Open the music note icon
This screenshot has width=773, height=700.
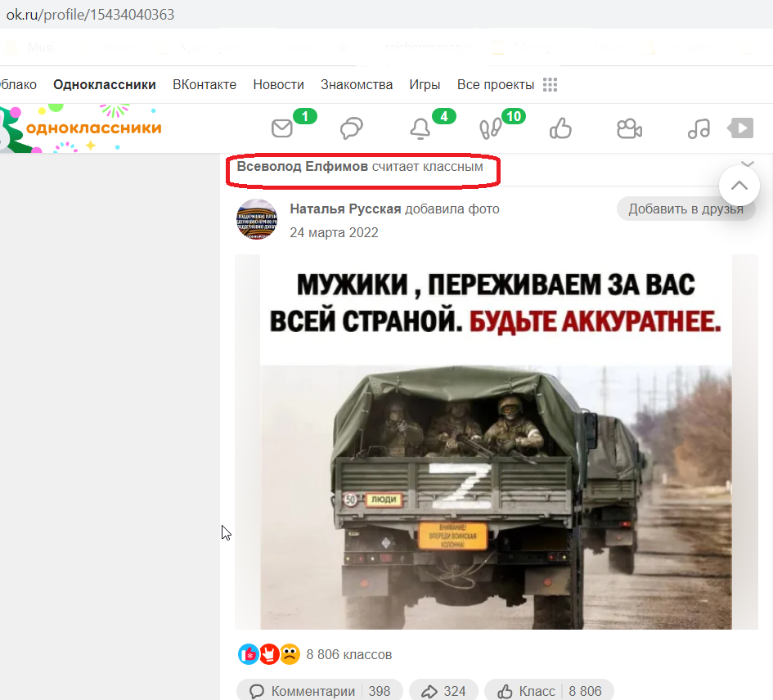pos(699,128)
